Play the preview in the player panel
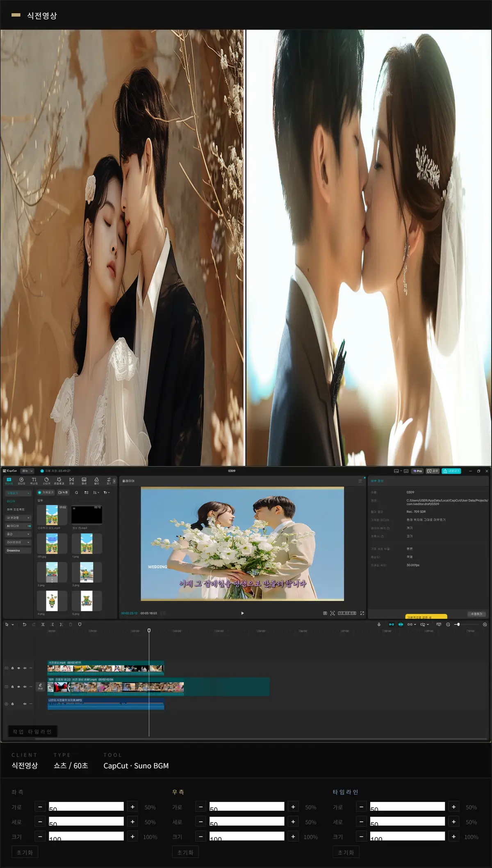The height and width of the screenshot is (868, 492). (x=242, y=613)
